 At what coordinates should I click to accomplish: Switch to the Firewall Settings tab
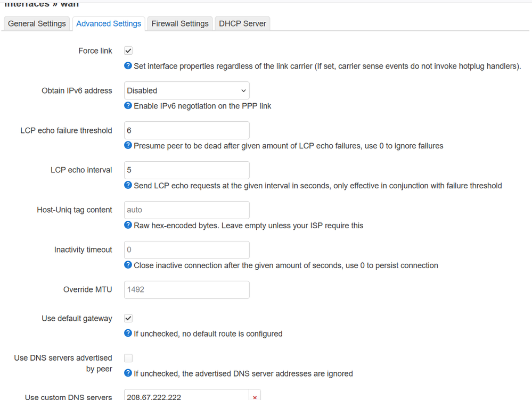click(x=179, y=23)
